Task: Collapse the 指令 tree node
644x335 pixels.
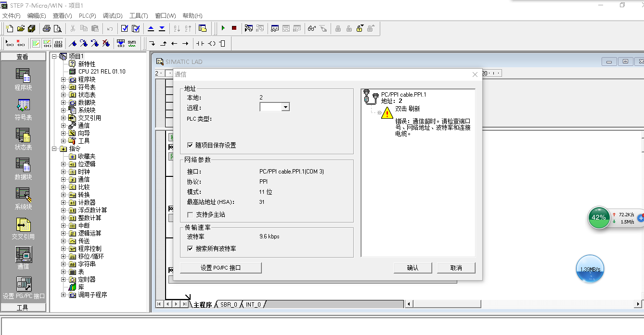Action: 54,149
